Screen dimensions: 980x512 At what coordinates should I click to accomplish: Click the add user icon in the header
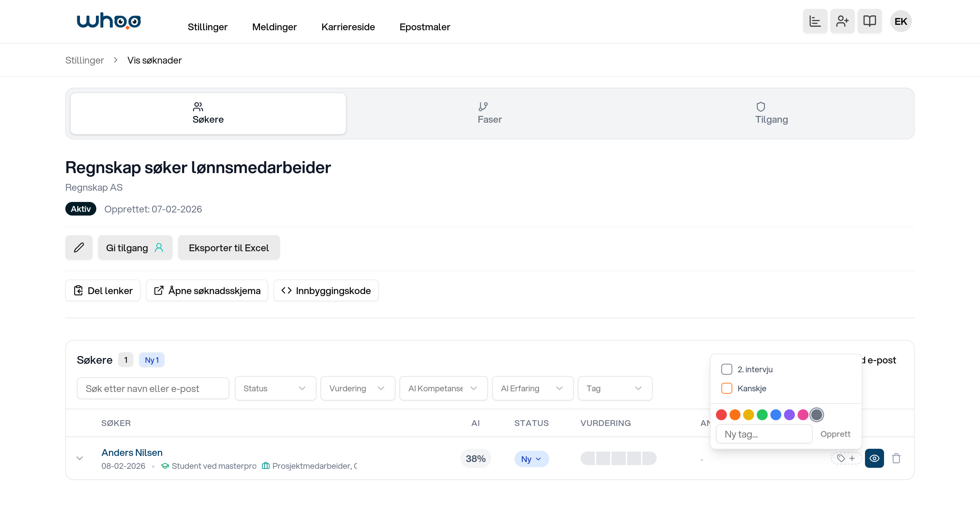842,21
